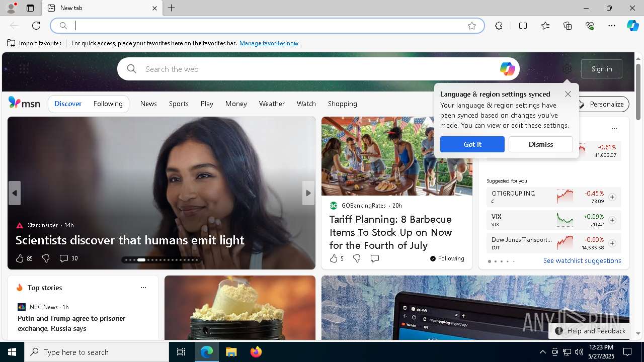
Task: Open page settings gear icon
Action: click(567, 69)
